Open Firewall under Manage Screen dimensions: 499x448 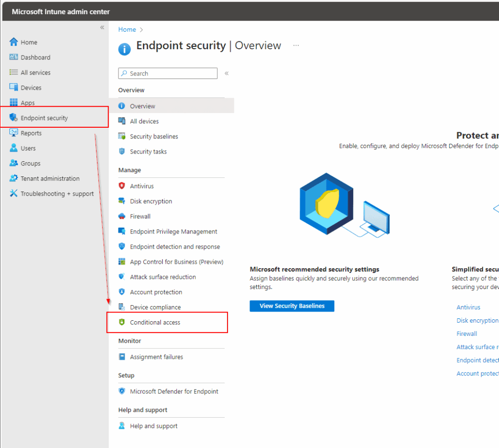(140, 216)
